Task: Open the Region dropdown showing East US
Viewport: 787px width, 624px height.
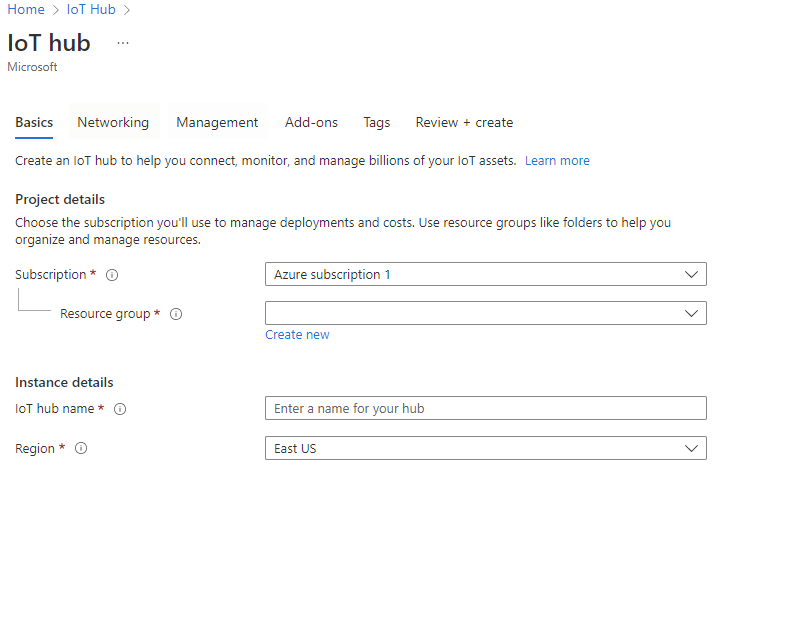Action: (485, 448)
